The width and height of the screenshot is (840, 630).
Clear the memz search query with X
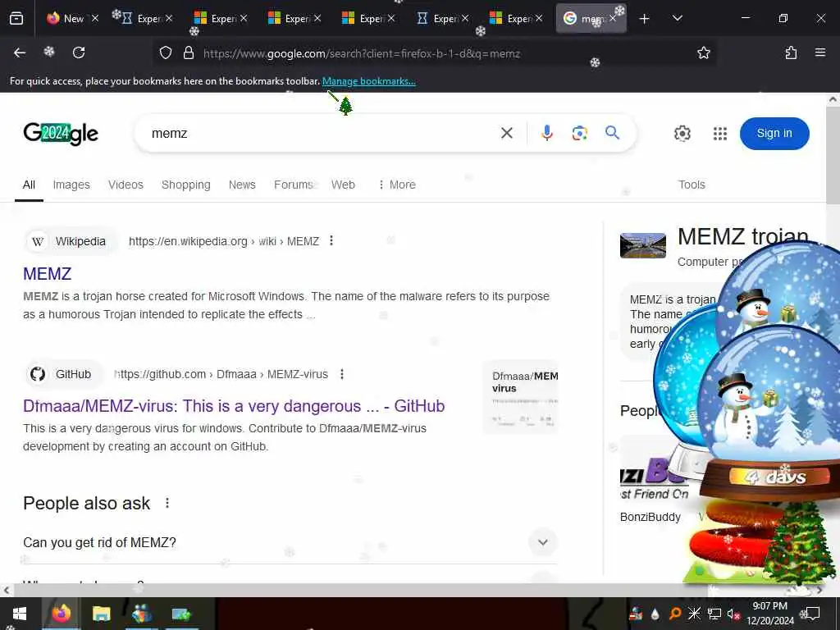tap(507, 133)
